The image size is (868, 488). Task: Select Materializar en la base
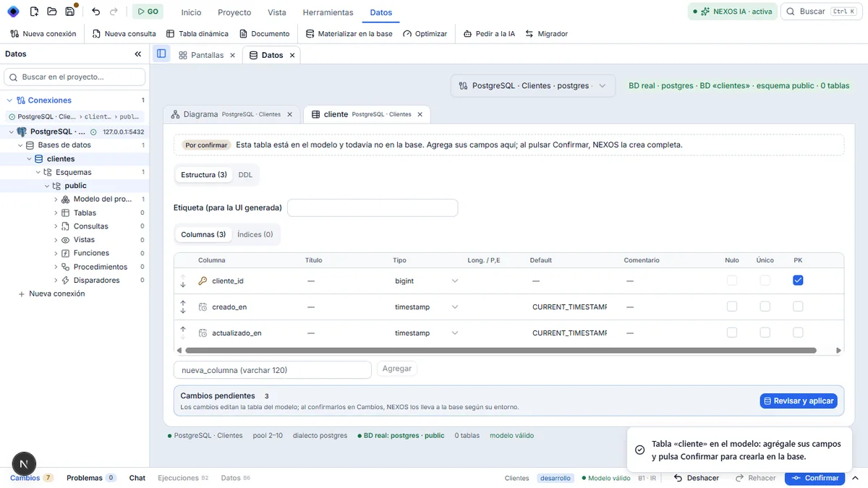coord(349,34)
